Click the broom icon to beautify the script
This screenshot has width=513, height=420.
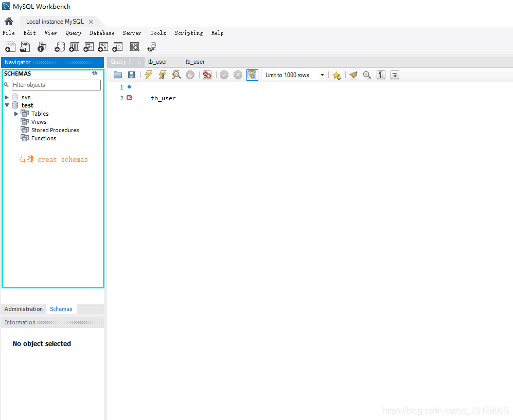tap(353, 75)
